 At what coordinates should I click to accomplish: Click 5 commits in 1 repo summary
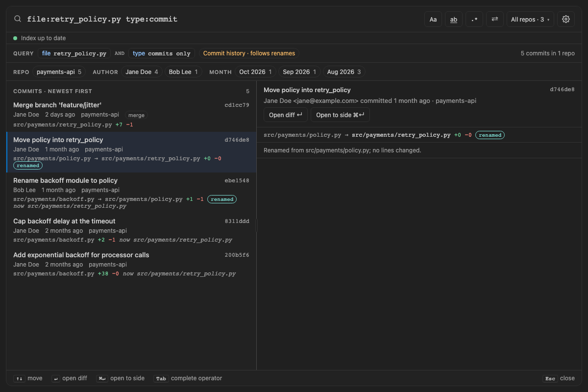click(548, 53)
